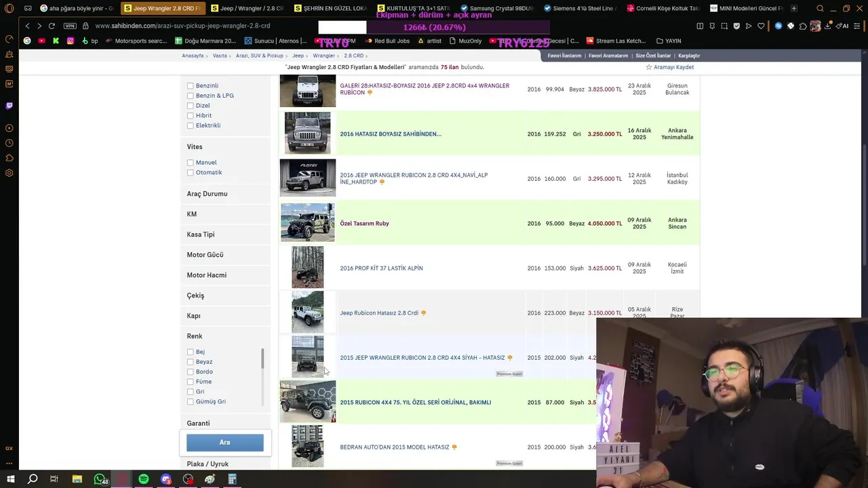Open GX Control speedometer icon in sidebar
This screenshot has height=488, width=868.
(x=9, y=39)
